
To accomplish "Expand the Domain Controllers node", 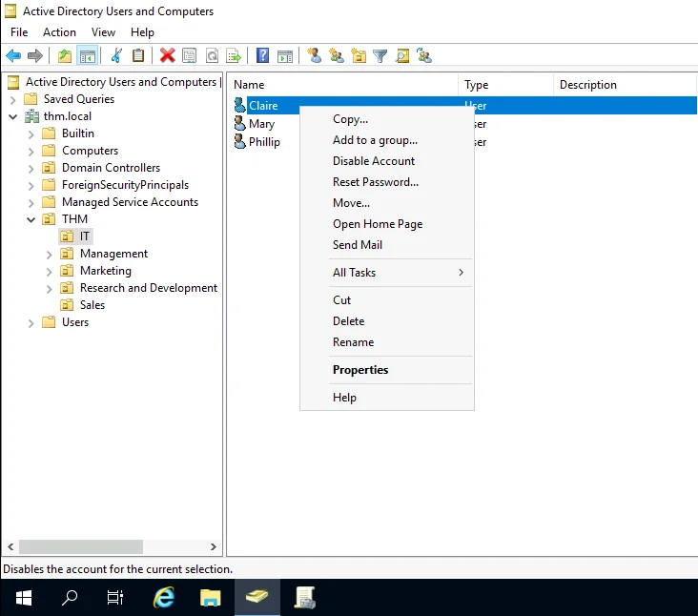I will 31,169.
